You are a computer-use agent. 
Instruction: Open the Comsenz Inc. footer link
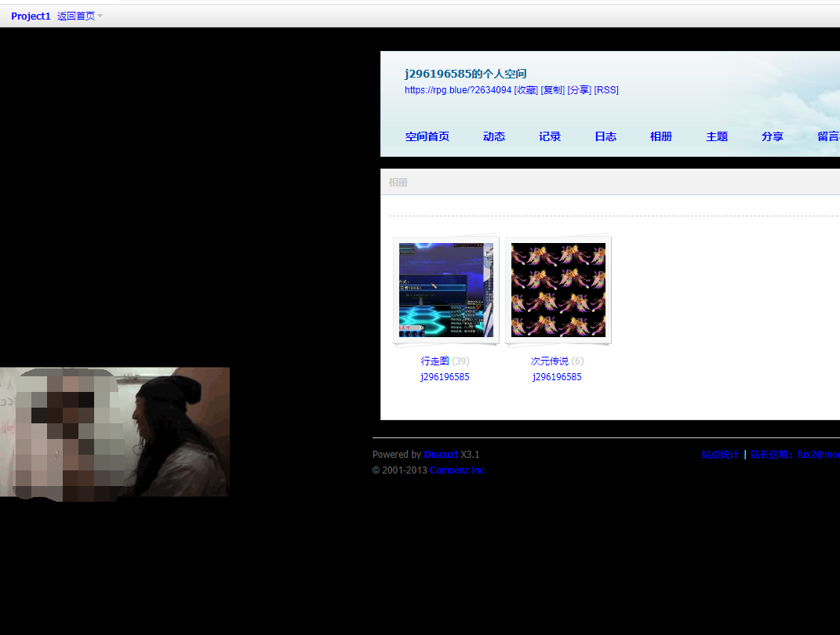click(458, 470)
